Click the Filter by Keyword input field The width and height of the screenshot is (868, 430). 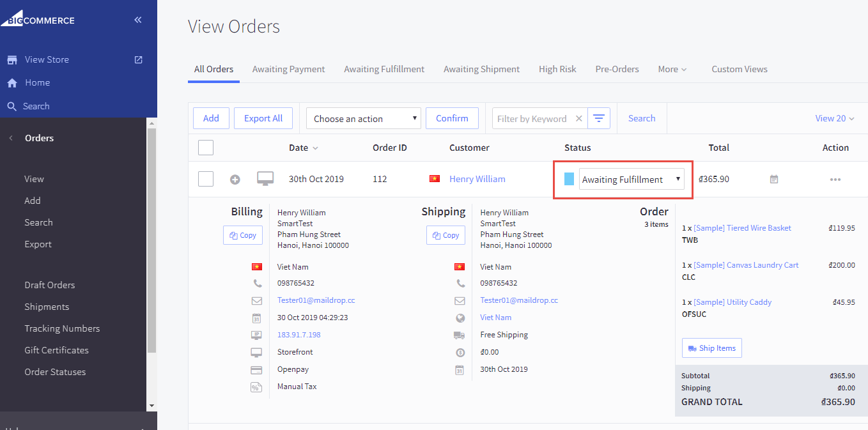[x=532, y=118]
